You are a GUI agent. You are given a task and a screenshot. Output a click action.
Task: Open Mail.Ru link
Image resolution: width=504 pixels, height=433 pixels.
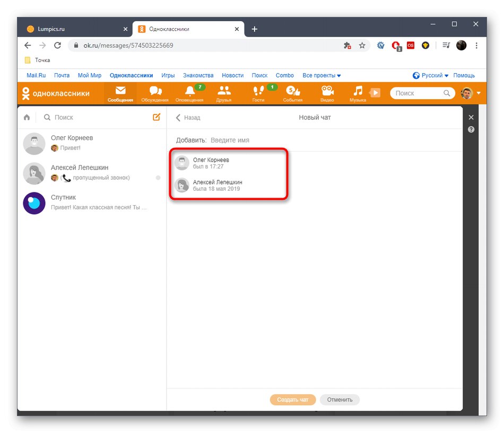click(x=36, y=75)
